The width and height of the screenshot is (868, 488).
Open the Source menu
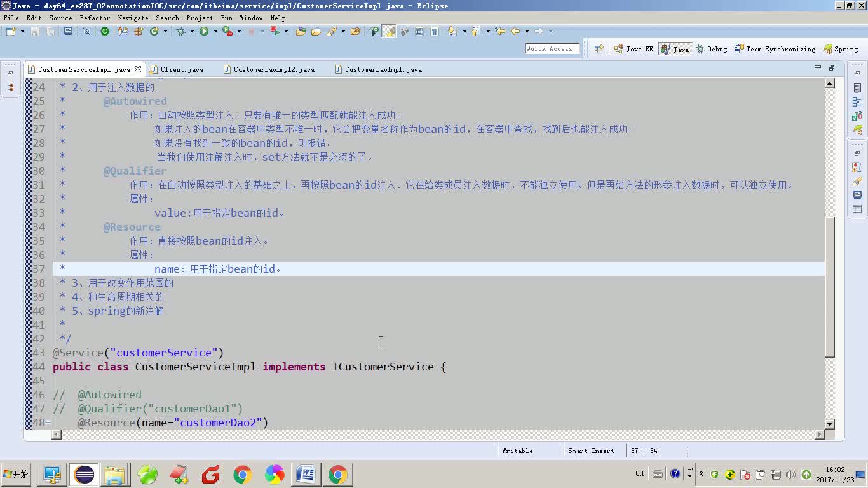click(x=60, y=18)
